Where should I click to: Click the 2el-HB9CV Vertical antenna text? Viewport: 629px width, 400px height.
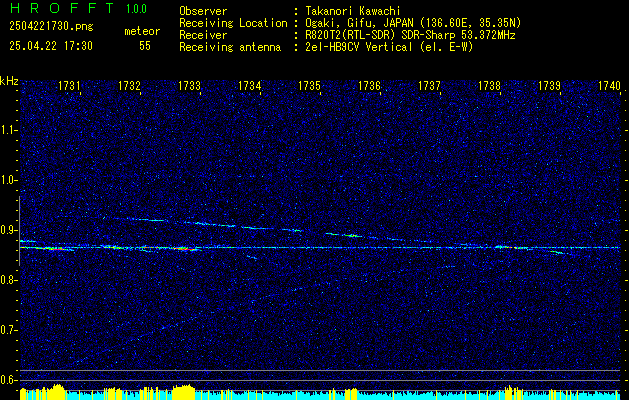pyautogui.click(x=390, y=47)
